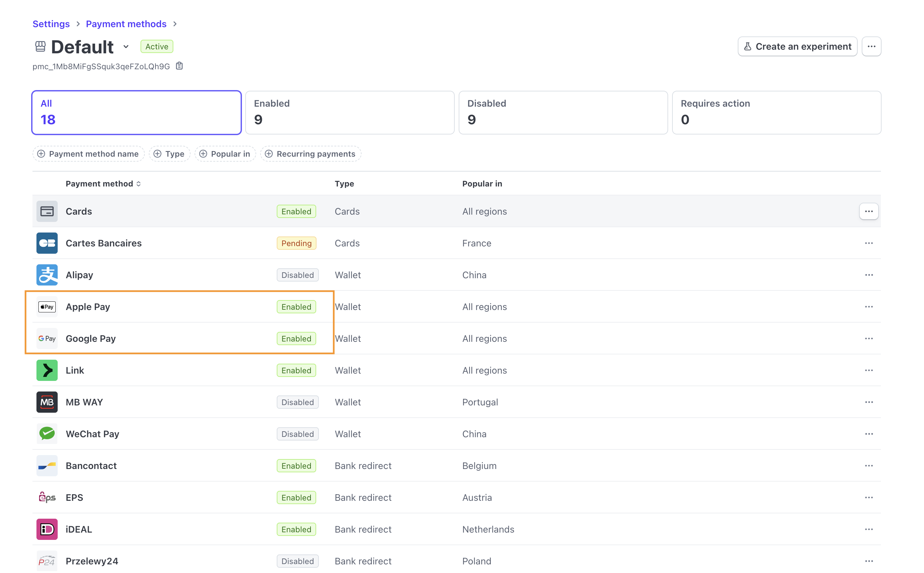Open the Google Pay row options menu
This screenshot has height=573, width=924.
[x=868, y=339]
